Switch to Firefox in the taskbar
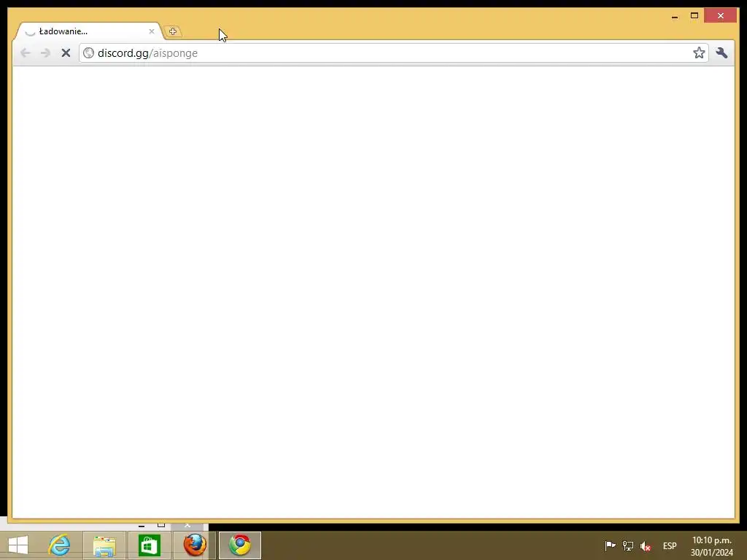 pyautogui.click(x=194, y=545)
